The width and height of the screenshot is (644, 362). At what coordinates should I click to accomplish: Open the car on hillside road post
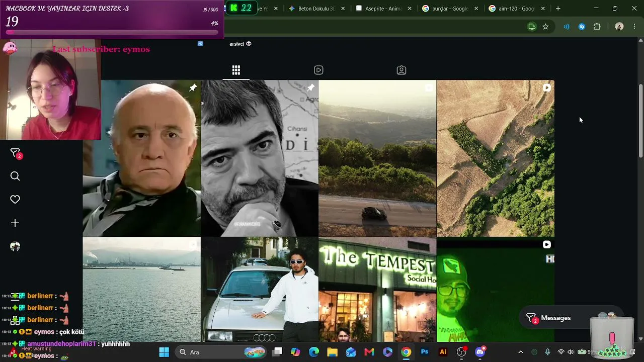[377, 158]
